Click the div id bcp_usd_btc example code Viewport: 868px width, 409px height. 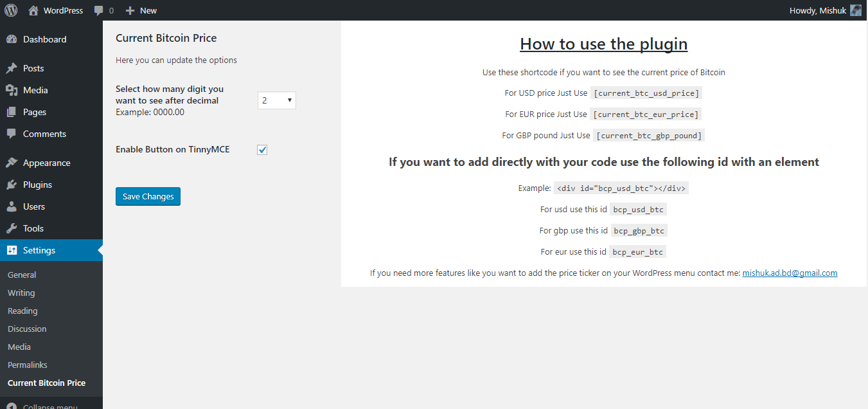(621, 188)
